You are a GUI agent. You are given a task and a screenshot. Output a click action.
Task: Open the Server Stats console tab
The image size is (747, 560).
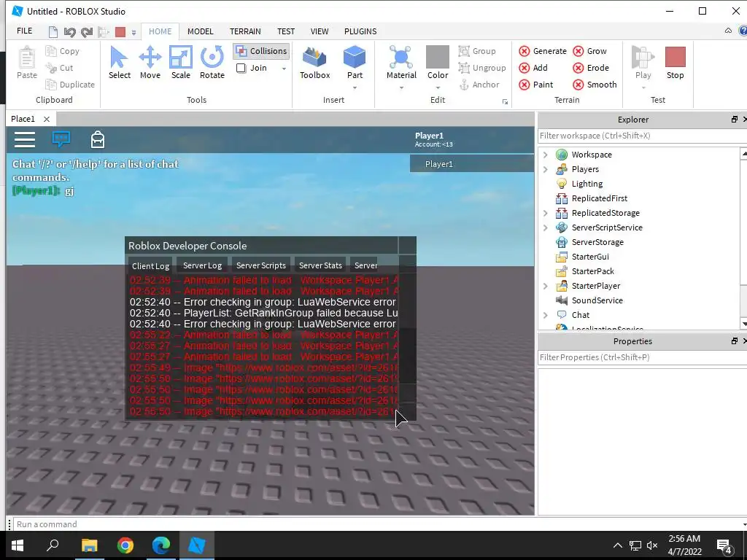click(x=320, y=265)
